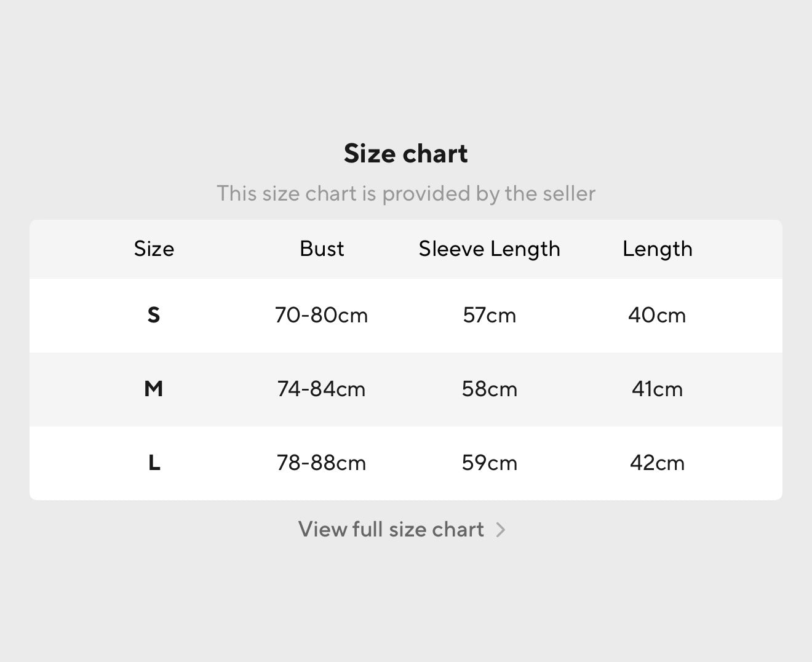The image size is (812, 662).
Task: Click the 74-84cm bust value
Action: [322, 389]
